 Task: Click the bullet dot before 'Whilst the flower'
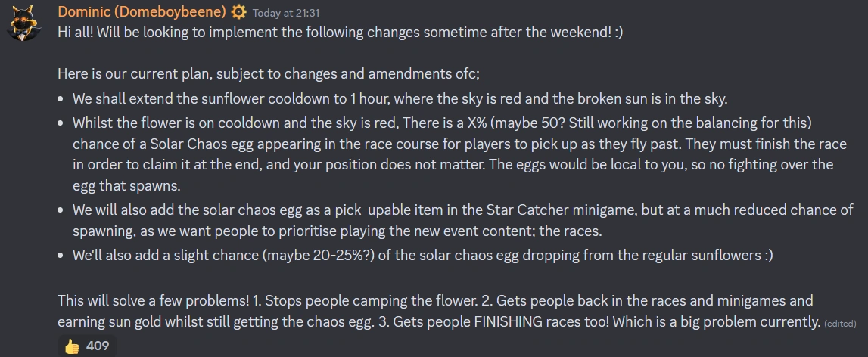61,123
